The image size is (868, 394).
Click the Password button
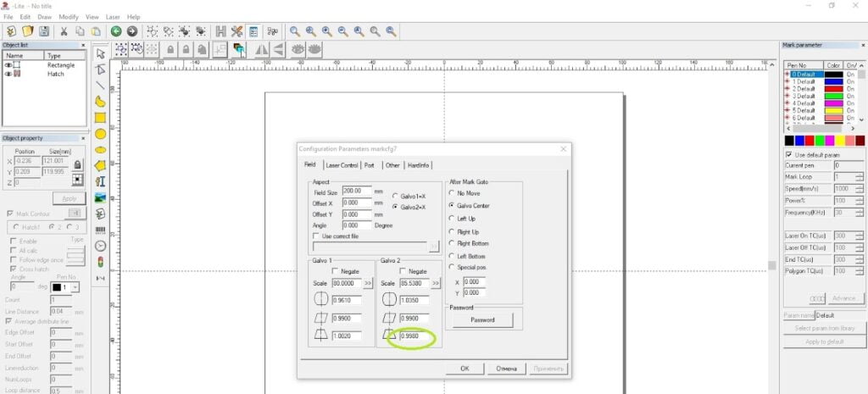point(481,319)
